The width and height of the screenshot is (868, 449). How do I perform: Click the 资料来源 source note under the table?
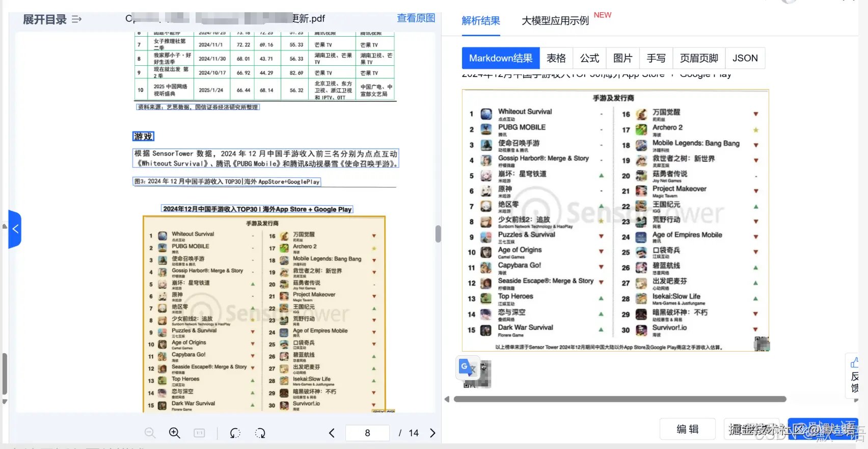pyautogui.click(x=198, y=107)
